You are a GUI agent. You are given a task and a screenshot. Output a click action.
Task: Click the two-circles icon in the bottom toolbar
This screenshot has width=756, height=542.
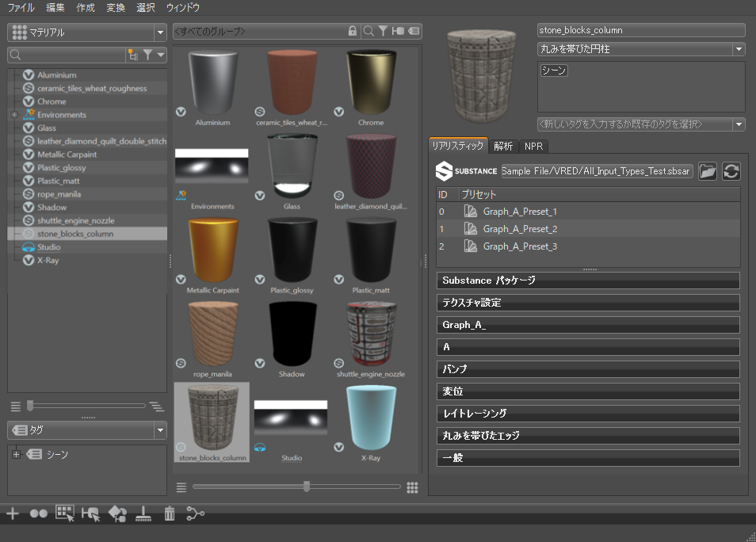38,513
